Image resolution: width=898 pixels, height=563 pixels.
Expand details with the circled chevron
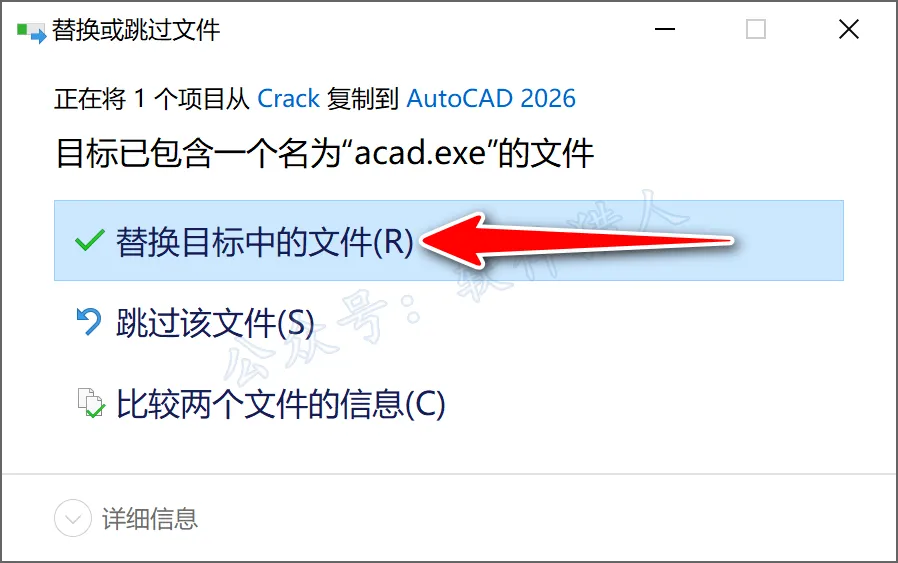point(73,518)
